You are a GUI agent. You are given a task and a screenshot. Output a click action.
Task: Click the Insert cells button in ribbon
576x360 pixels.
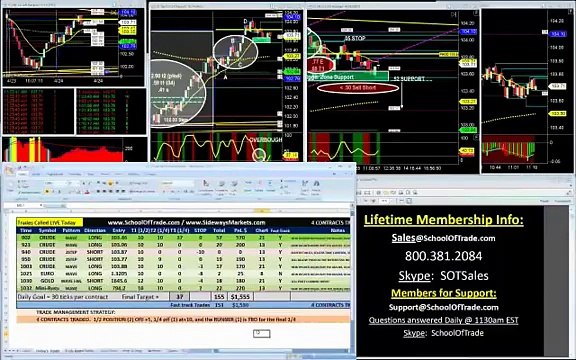tap(248, 187)
